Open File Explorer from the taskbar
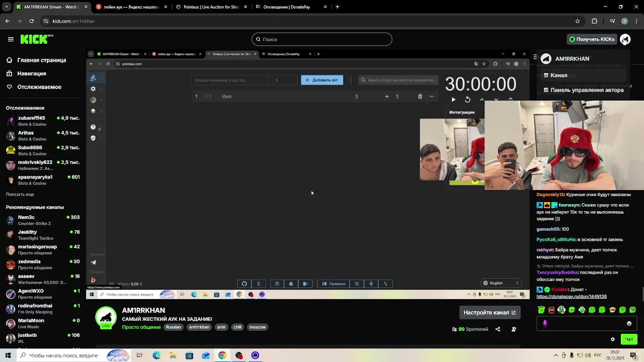 173,355
